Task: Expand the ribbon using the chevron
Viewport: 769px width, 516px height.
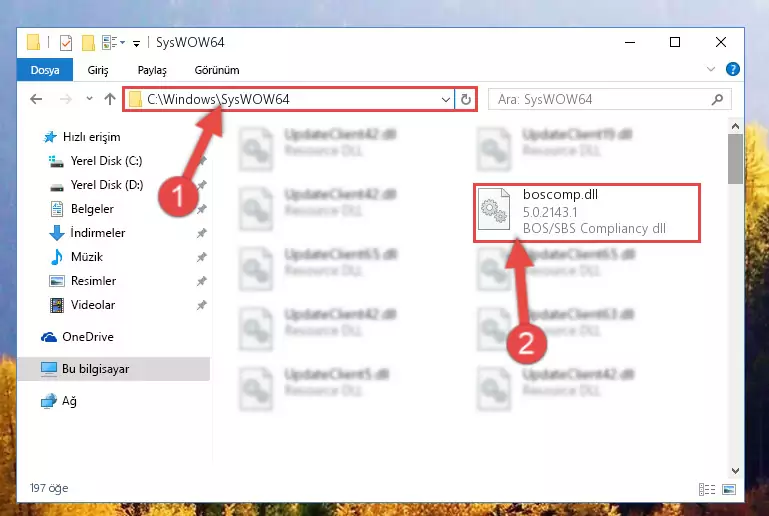Action: coord(711,69)
